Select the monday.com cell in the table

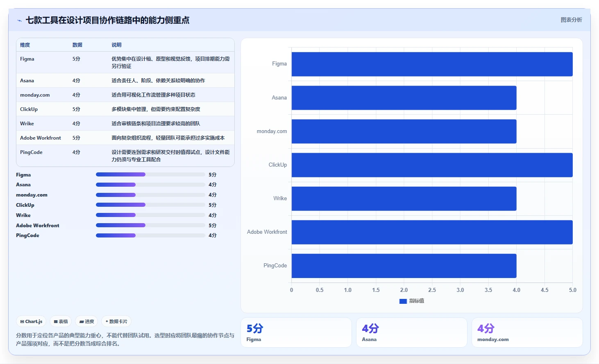click(35, 95)
